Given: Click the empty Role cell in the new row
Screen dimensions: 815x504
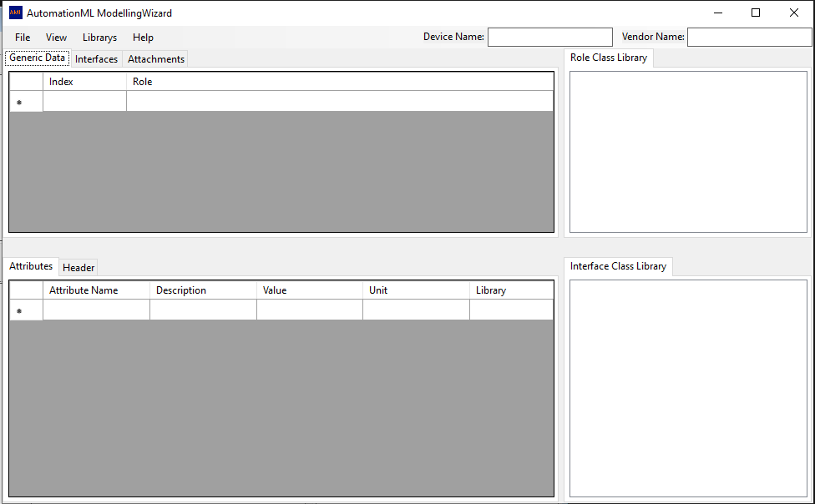Looking at the screenshot, I should pyautogui.click(x=340, y=101).
